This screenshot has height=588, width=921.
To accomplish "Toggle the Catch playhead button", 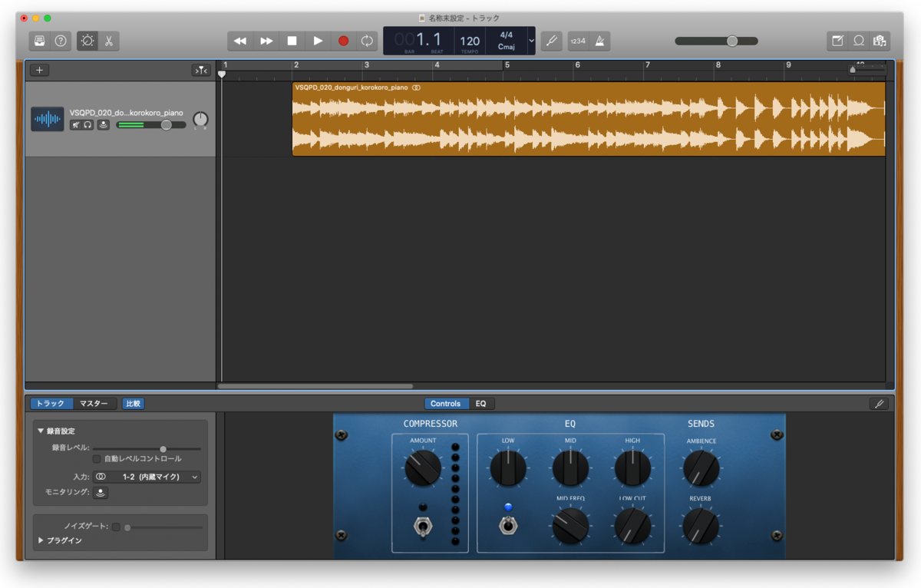I will [x=201, y=70].
